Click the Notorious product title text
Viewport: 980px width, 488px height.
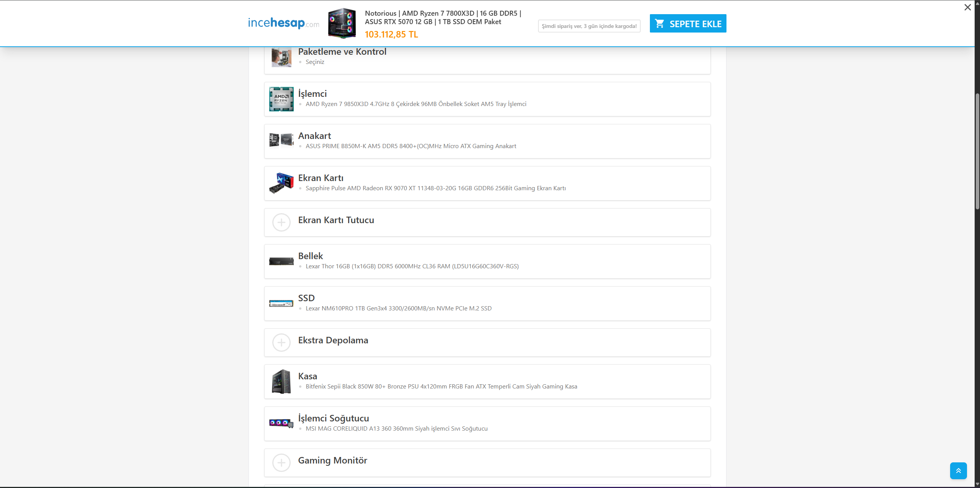point(443,18)
